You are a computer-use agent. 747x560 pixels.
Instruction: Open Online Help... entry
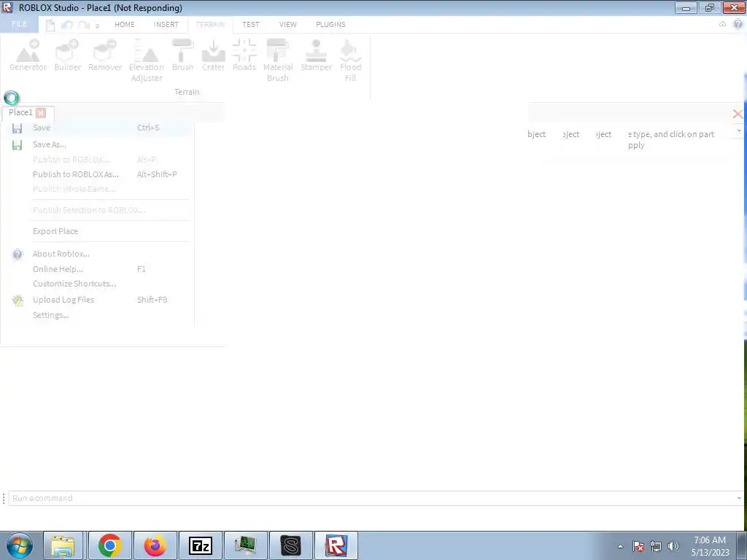(97, 269)
